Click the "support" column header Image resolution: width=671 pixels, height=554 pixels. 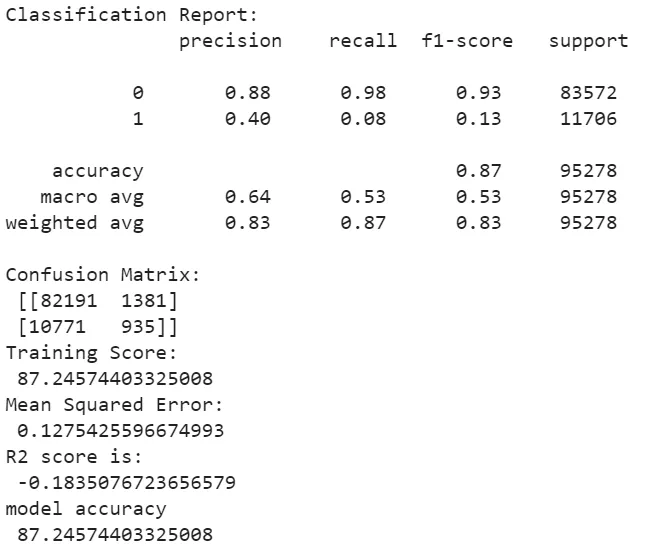coord(588,41)
